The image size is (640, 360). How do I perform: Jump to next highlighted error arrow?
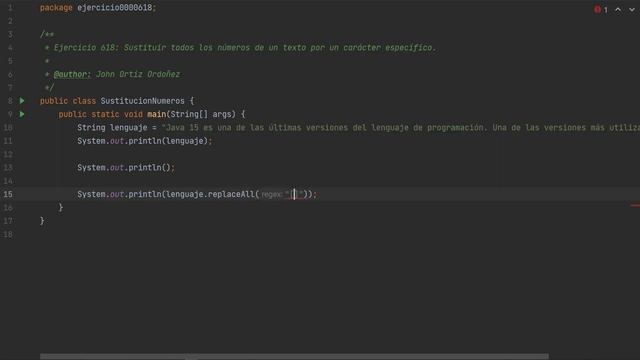pos(632,9)
